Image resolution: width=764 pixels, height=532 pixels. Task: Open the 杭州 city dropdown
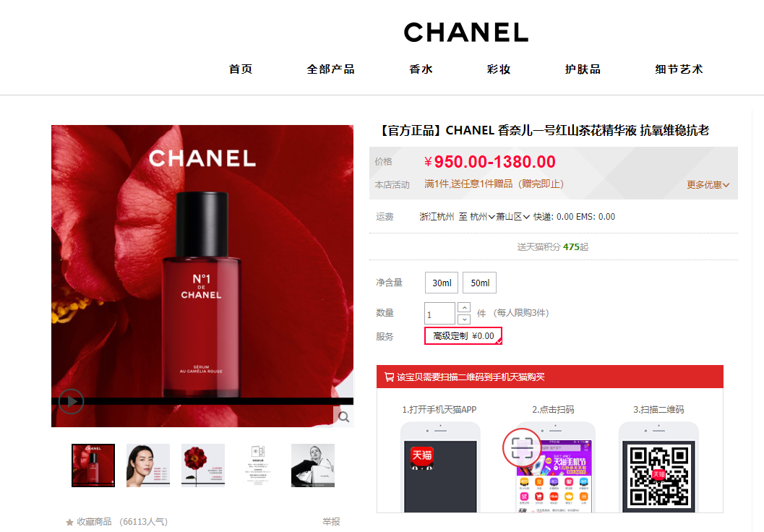(x=482, y=217)
